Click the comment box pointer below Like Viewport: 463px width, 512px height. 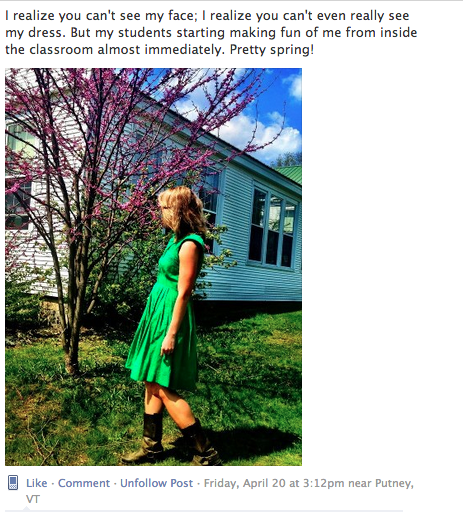pos(26,508)
